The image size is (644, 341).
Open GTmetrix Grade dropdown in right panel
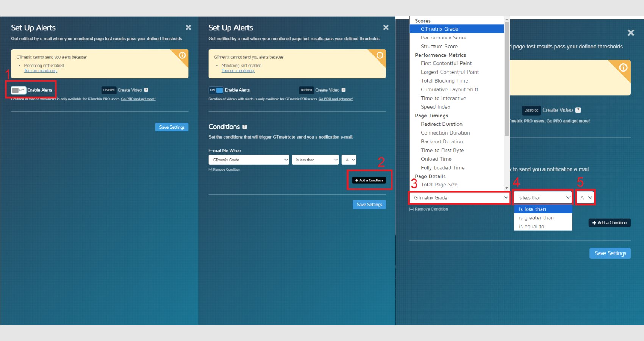point(460,198)
